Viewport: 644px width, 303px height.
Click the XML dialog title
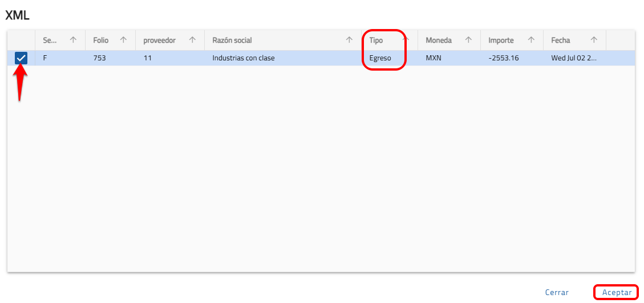[x=17, y=15]
